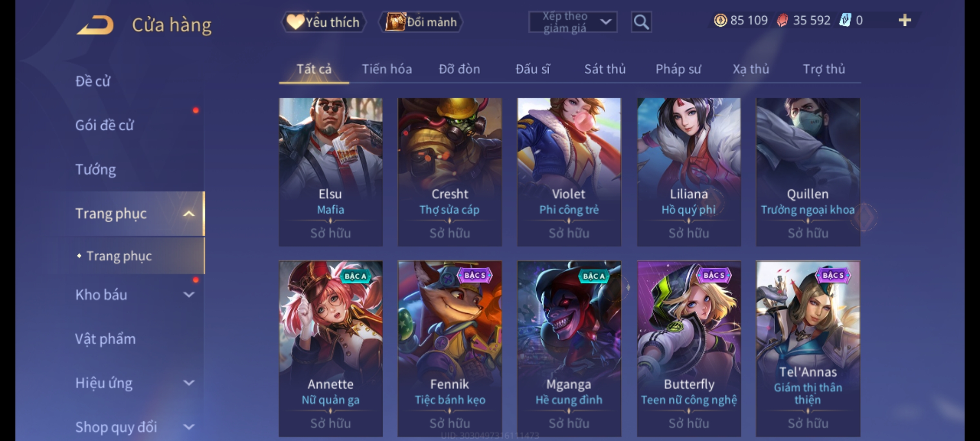Open the Đổi mảnh fragment exchange
980x441 pixels.
pos(421,22)
